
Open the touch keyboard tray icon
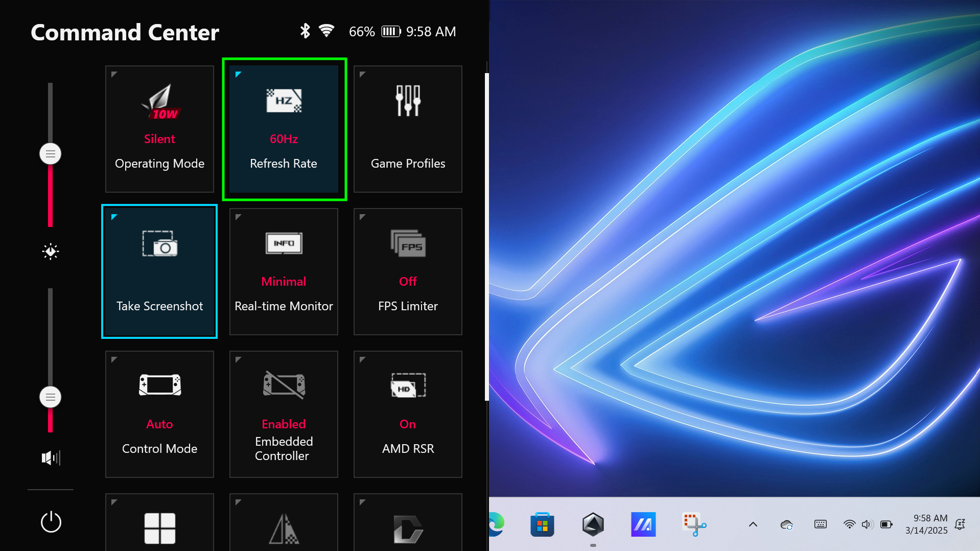pyautogui.click(x=820, y=524)
